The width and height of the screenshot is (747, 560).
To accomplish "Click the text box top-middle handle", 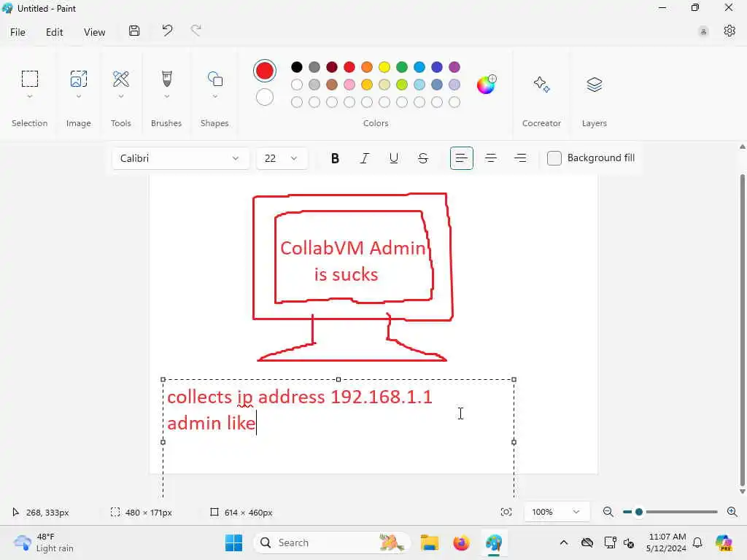I will click(338, 379).
